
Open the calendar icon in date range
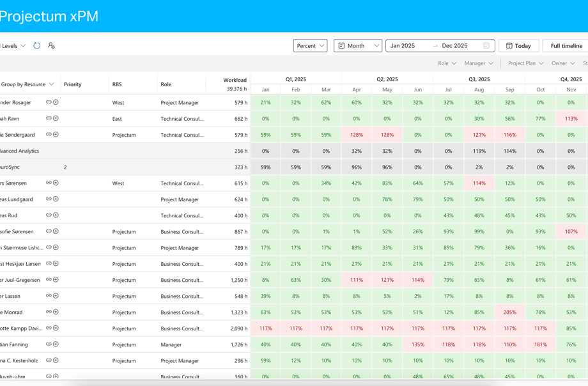tap(486, 46)
